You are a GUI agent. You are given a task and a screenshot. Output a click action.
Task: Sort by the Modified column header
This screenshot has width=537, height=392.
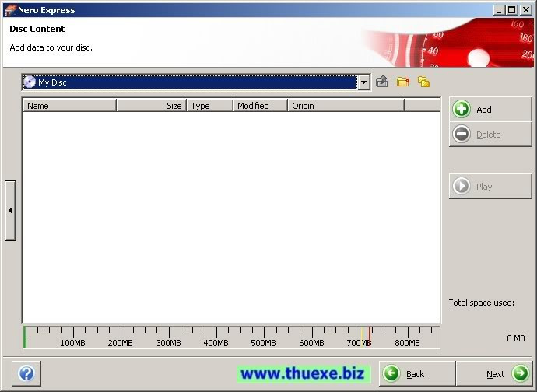pyautogui.click(x=260, y=106)
